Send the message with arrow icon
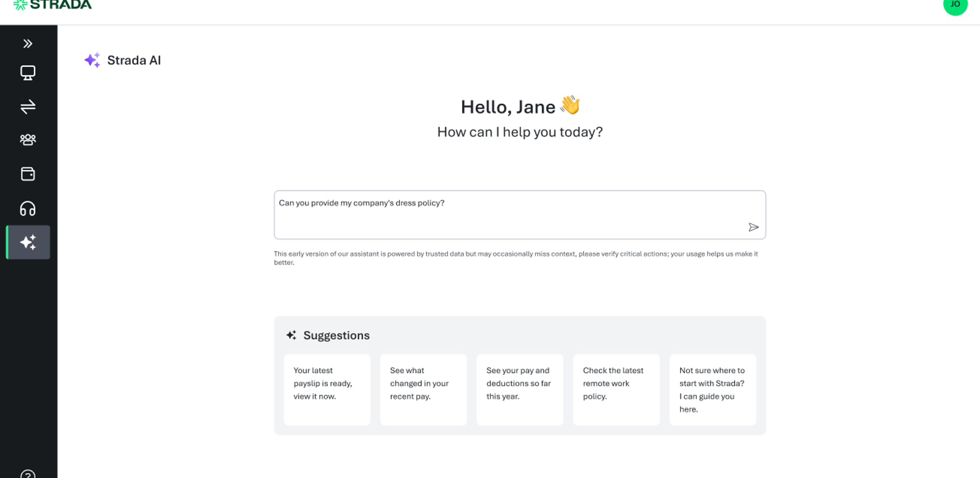980x478 pixels. [x=753, y=227]
